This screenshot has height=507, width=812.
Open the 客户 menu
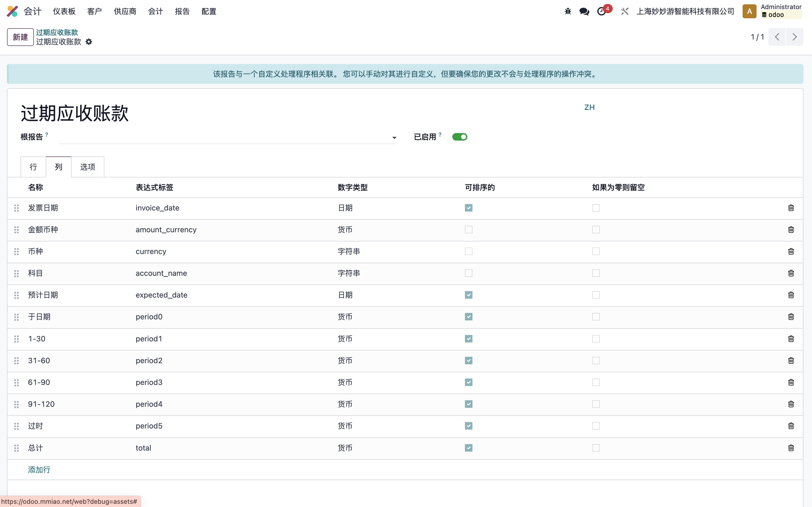coord(94,11)
